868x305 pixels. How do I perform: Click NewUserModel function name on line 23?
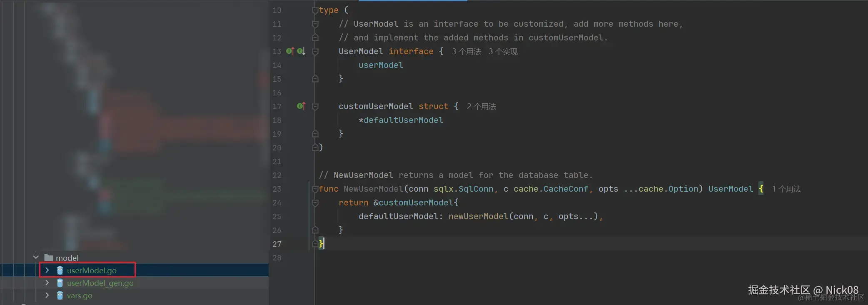click(x=374, y=189)
